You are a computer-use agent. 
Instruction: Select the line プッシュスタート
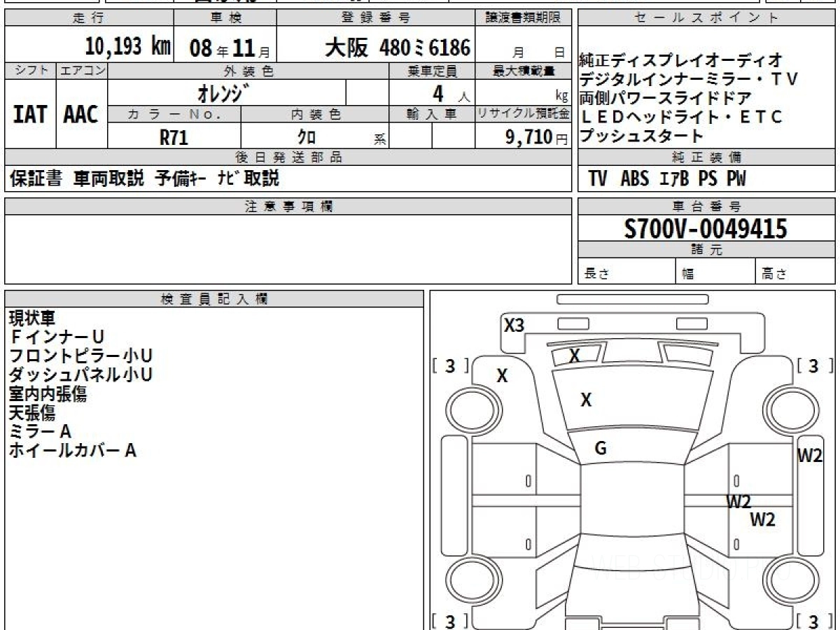click(x=640, y=136)
